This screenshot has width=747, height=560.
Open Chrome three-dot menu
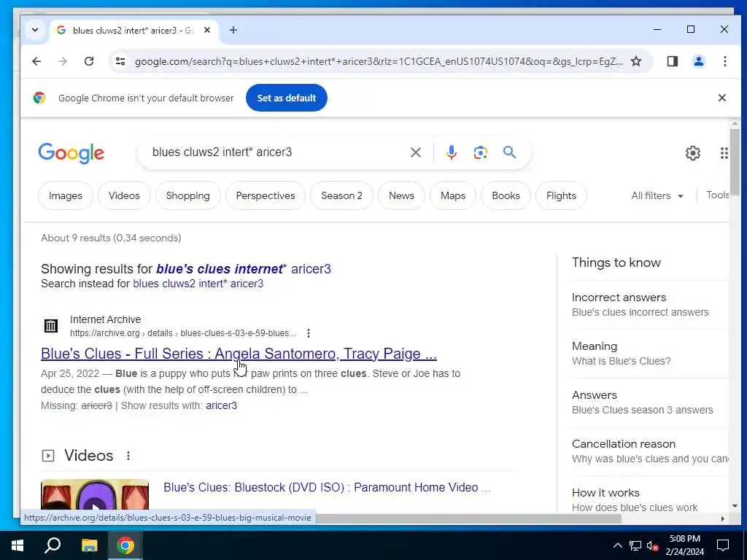[x=724, y=61]
